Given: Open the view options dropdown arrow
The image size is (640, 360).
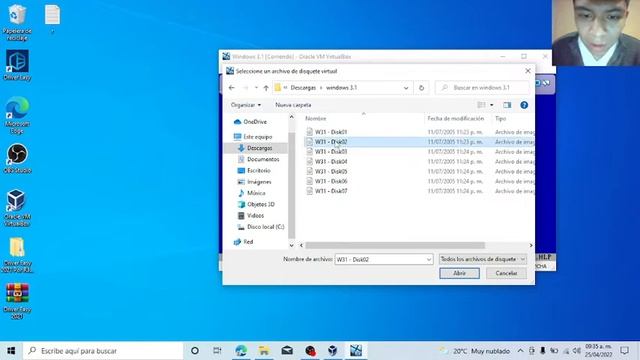Looking at the screenshot, I should pyautogui.click(x=491, y=105).
